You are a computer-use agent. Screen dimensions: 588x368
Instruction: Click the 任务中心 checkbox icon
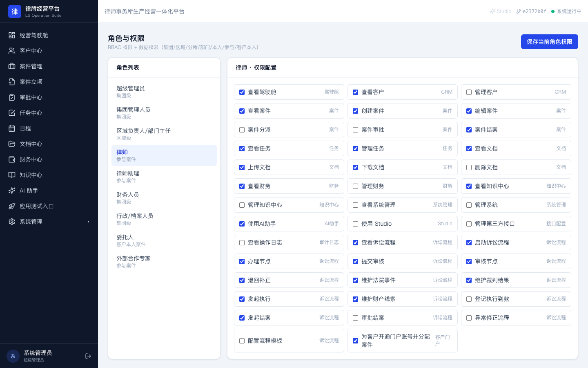[x=12, y=113]
